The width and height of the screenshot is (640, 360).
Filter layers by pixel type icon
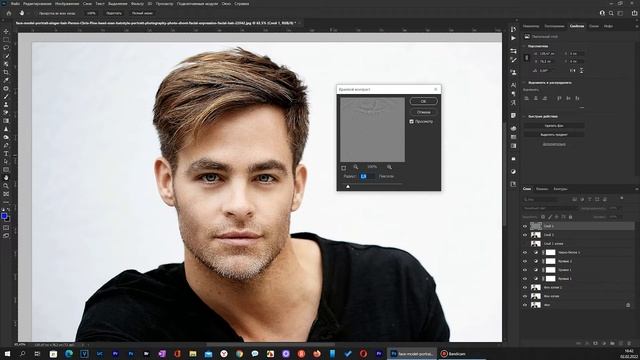574,199
